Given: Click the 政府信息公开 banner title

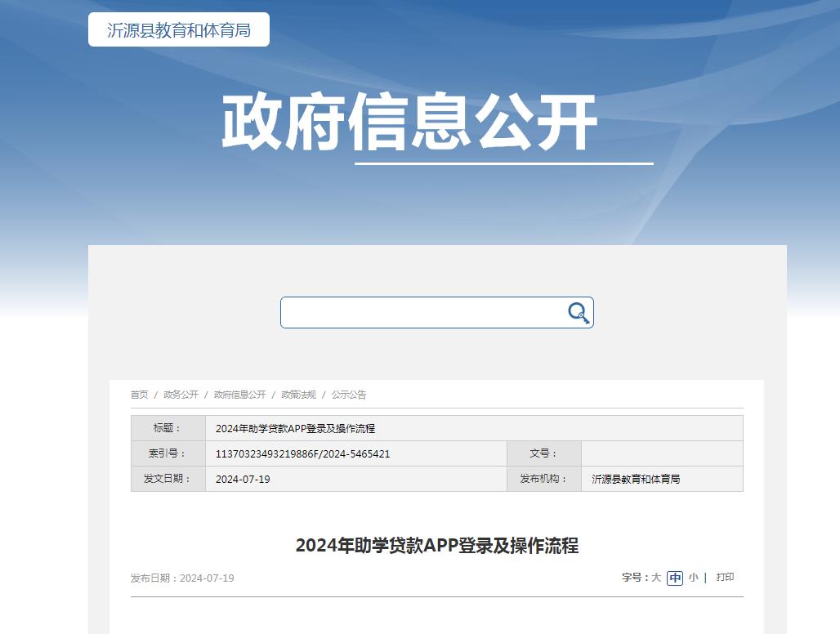Looking at the screenshot, I should click(x=409, y=123).
